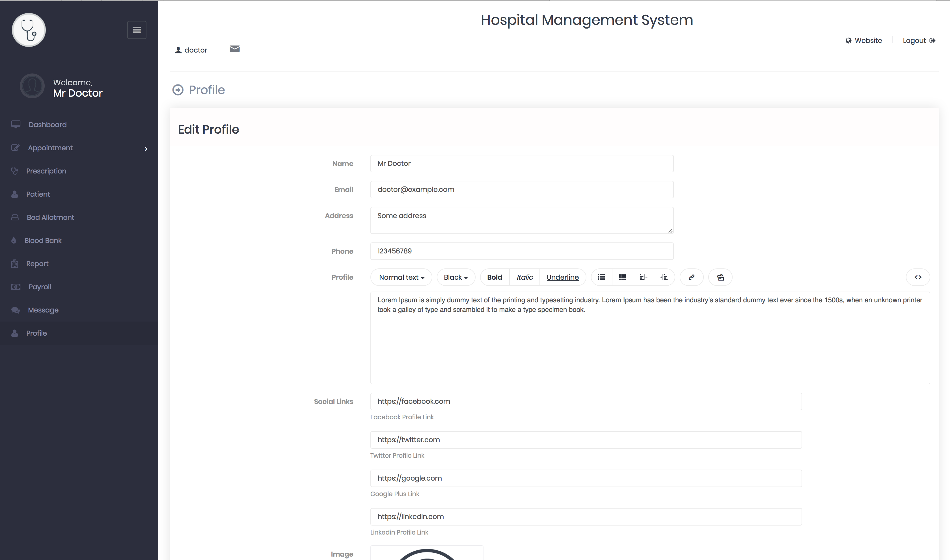Click the Phone input field

click(x=522, y=251)
